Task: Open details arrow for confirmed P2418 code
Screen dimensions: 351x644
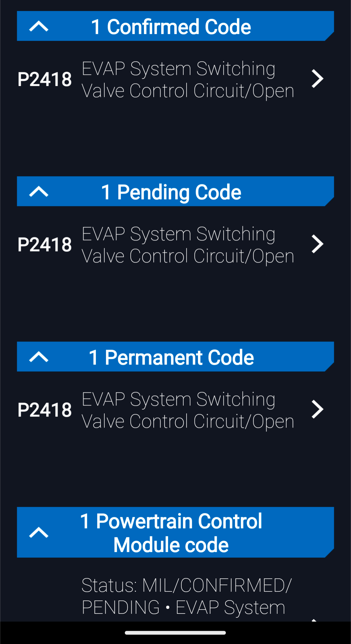Action: tap(317, 79)
